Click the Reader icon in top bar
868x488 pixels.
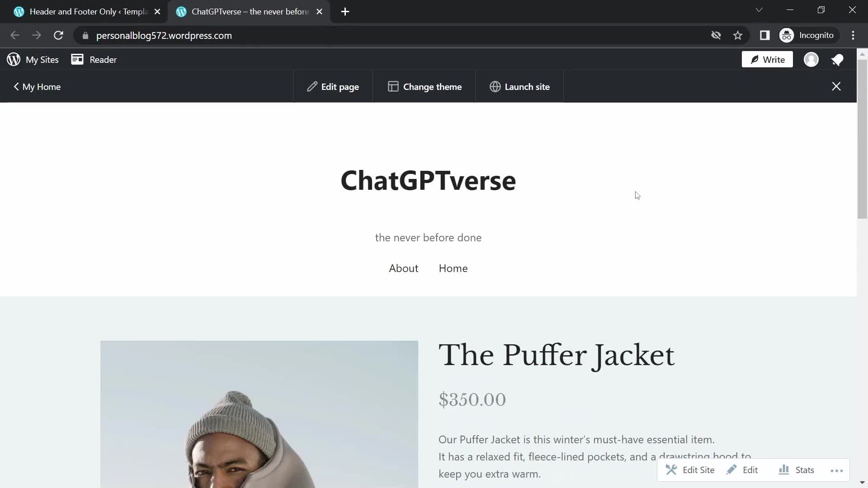pyautogui.click(x=77, y=60)
